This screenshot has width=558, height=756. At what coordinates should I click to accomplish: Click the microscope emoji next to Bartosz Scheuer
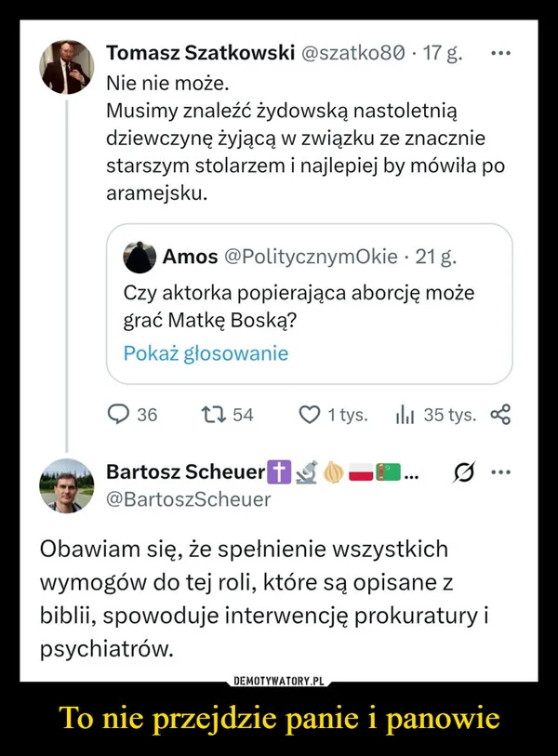coord(304,472)
